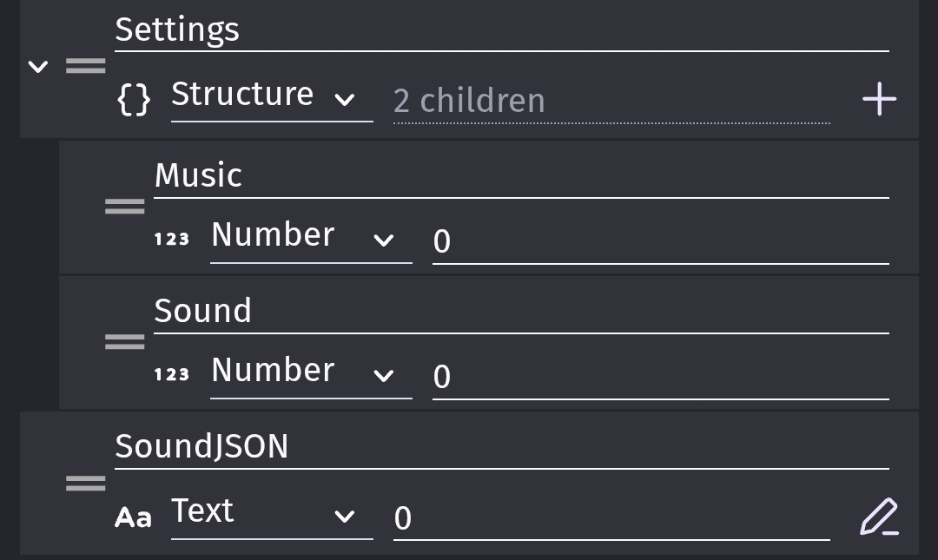Screen dimensions: 938x560
Task: Click the plus icon to add child variable
Action: pos(879,99)
